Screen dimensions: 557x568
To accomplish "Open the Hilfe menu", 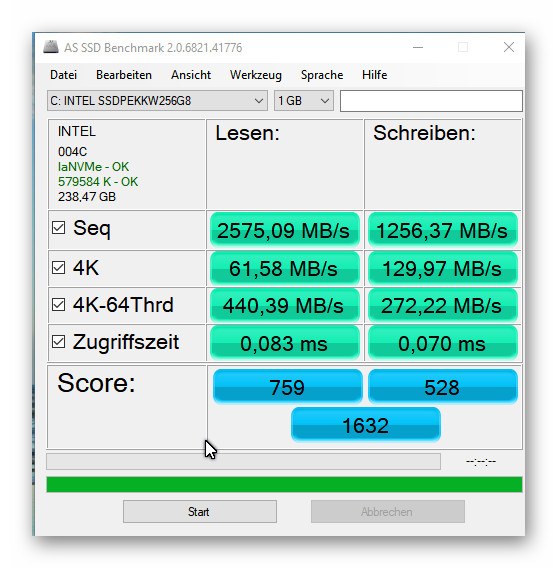I will [x=374, y=75].
